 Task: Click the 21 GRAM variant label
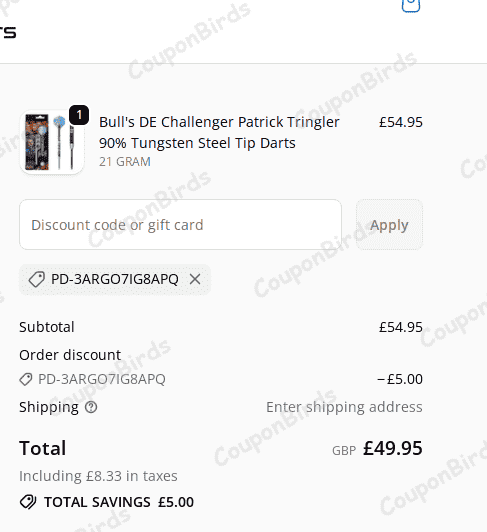[x=125, y=162]
